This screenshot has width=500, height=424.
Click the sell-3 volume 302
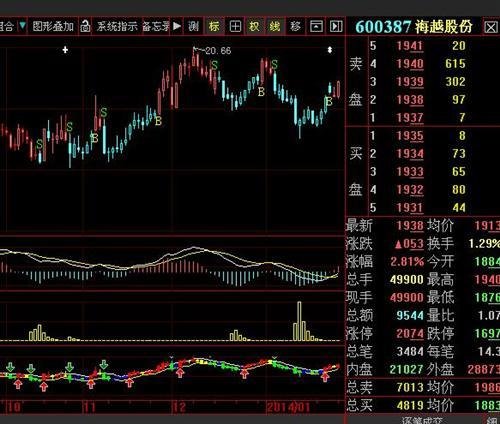[455, 82]
